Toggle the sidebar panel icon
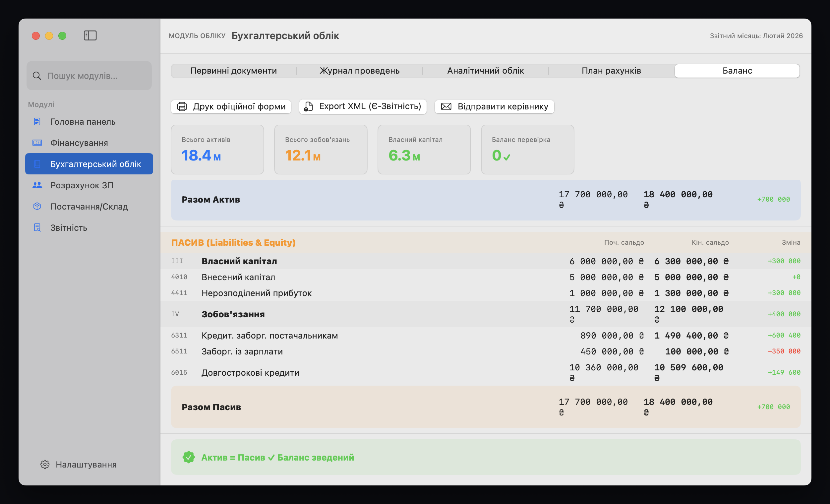Viewport: 830px width, 504px height. 90,35
